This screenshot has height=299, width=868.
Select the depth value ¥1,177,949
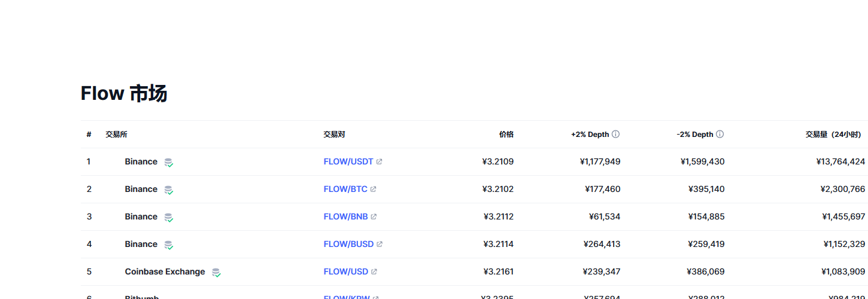click(x=600, y=161)
